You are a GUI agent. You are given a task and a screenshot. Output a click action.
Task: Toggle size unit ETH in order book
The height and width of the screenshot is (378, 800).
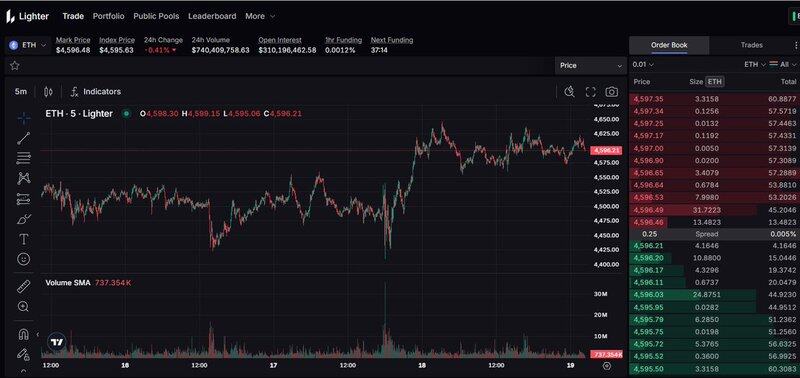[x=714, y=82]
